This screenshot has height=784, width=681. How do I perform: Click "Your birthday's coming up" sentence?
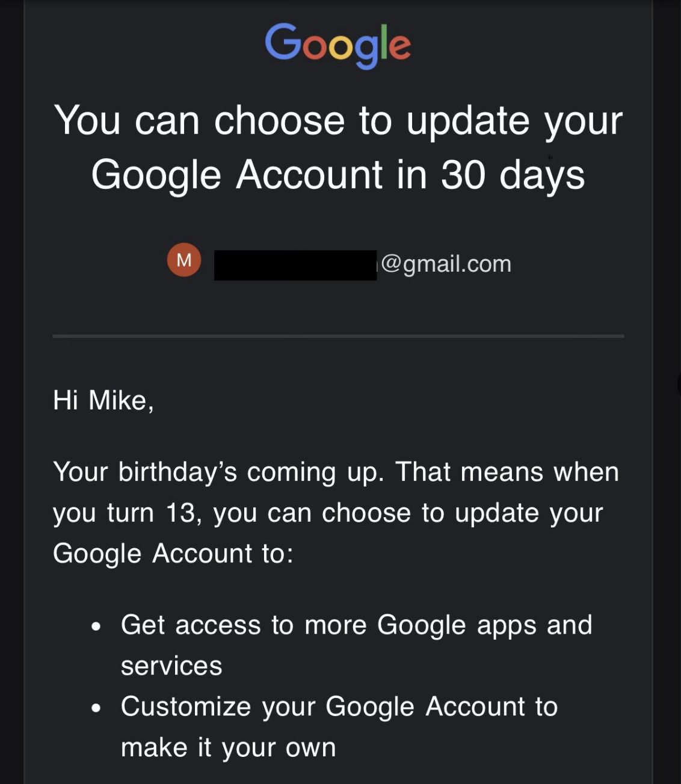point(218,472)
